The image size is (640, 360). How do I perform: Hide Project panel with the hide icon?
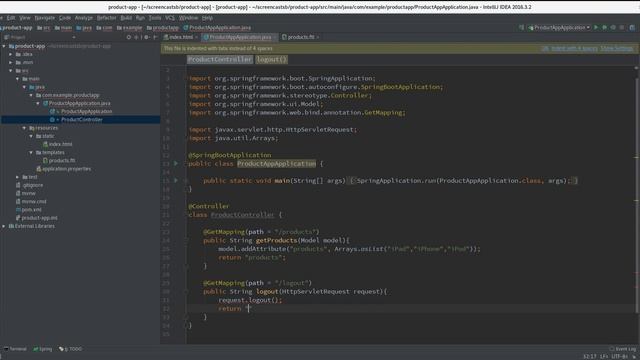pyautogui.click(x=155, y=37)
